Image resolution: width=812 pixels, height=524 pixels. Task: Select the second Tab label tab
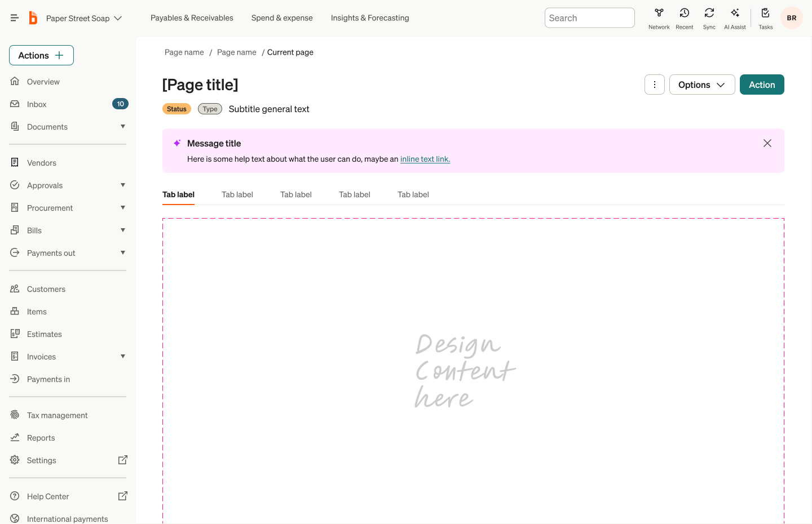237,194
